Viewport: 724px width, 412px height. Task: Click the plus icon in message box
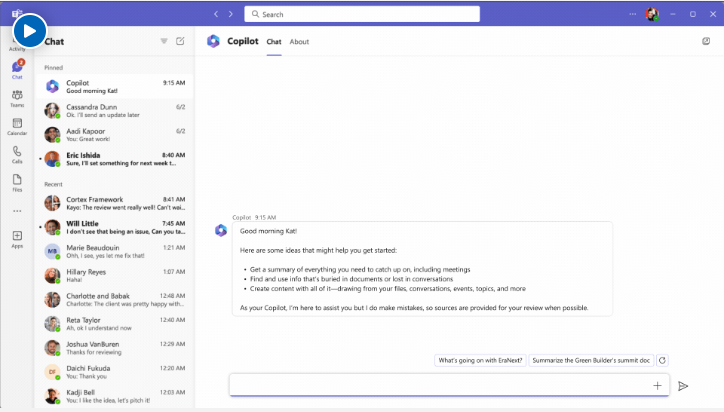pyautogui.click(x=657, y=385)
